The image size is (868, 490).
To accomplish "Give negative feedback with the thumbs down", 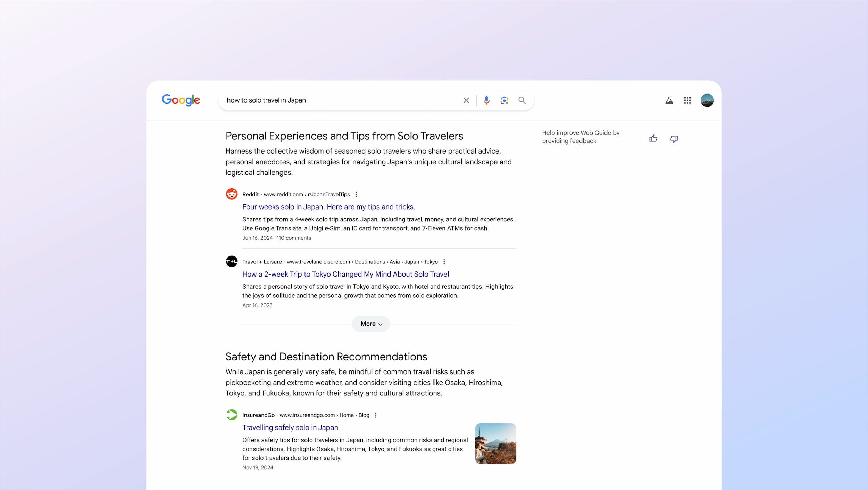I will (674, 139).
